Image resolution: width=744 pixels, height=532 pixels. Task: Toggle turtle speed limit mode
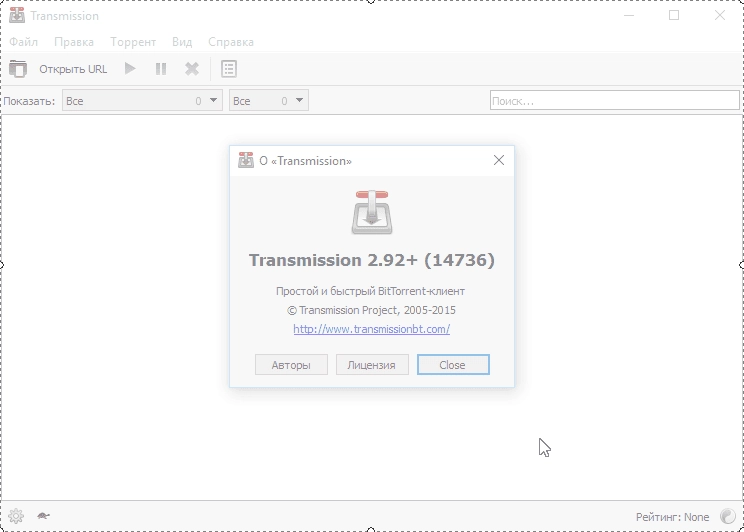pos(43,516)
